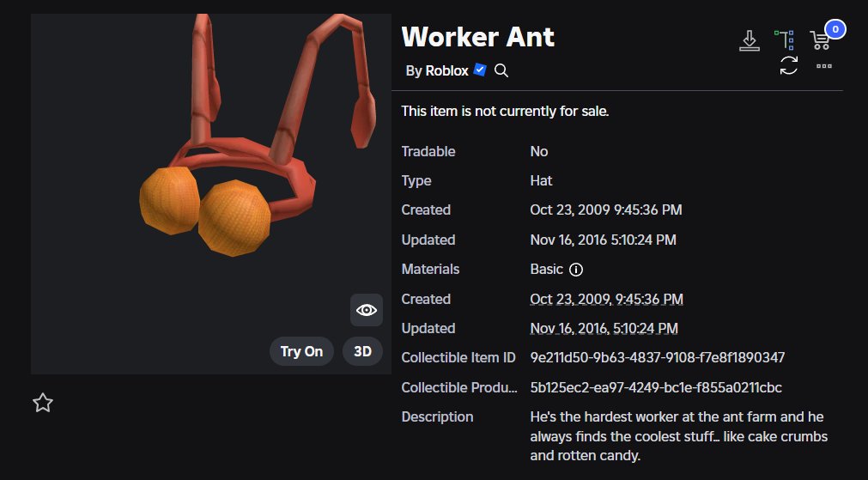This screenshot has width=868, height=480.
Task: Add Worker Ant to favorites star
Action: tap(43, 403)
